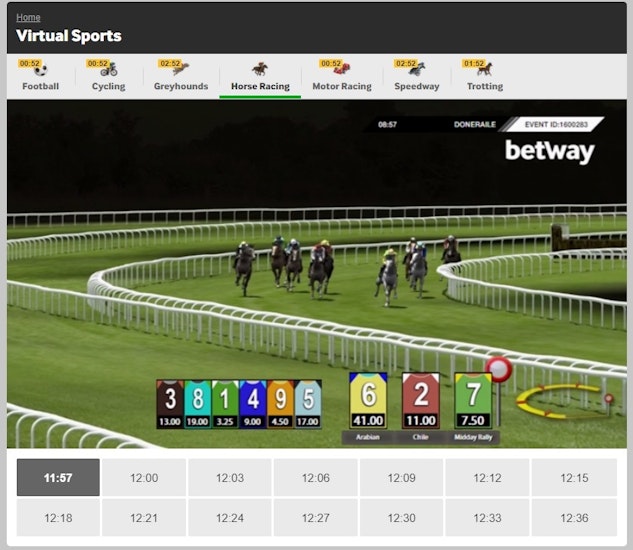Switch to the Motor Racing tab
Screen dimensions: 633x550
(341, 87)
